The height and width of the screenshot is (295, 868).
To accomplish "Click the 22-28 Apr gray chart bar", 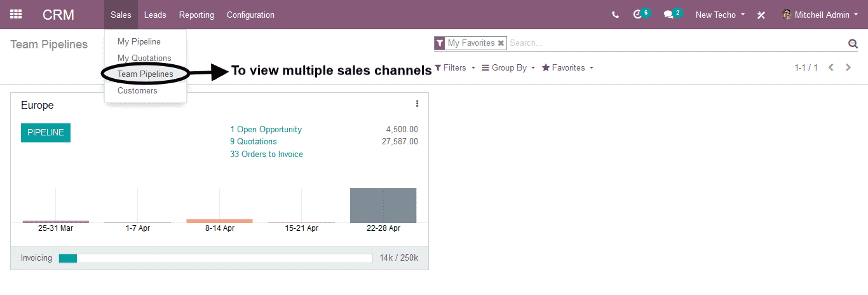I will (x=383, y=205).
